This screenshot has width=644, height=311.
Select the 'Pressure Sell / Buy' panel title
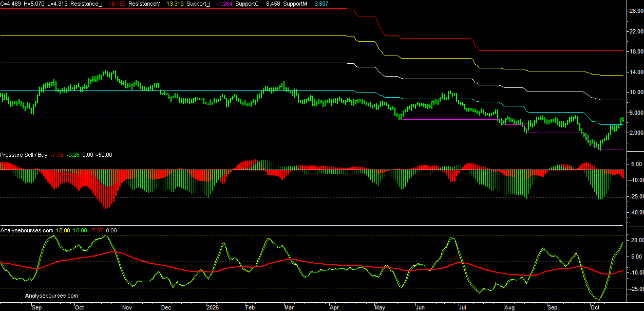coord(24,155)
